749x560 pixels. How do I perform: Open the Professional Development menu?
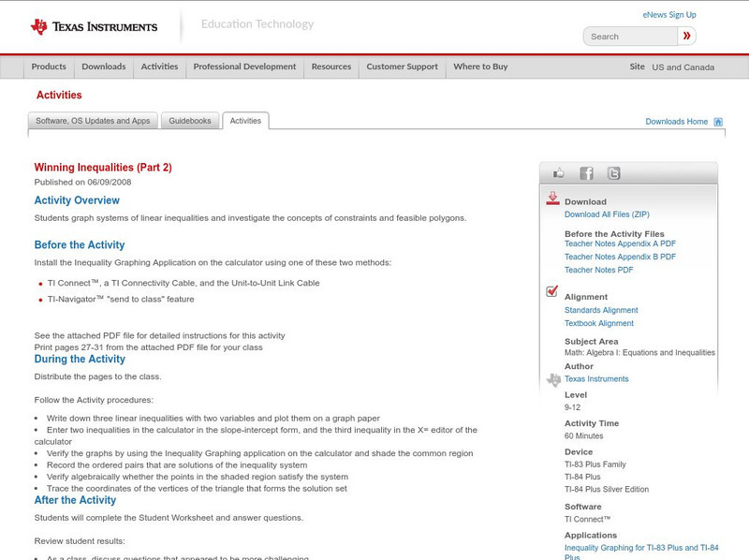click(244, 66)
